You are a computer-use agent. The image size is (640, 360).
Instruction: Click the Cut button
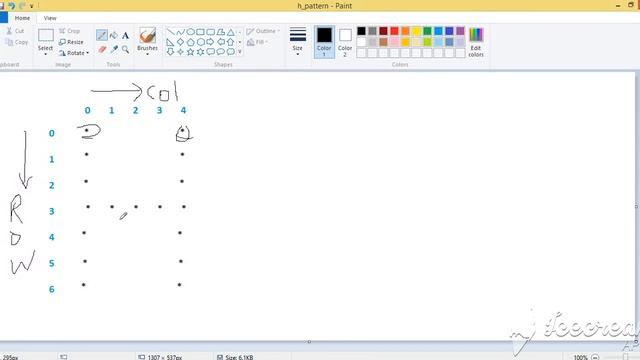16,31
